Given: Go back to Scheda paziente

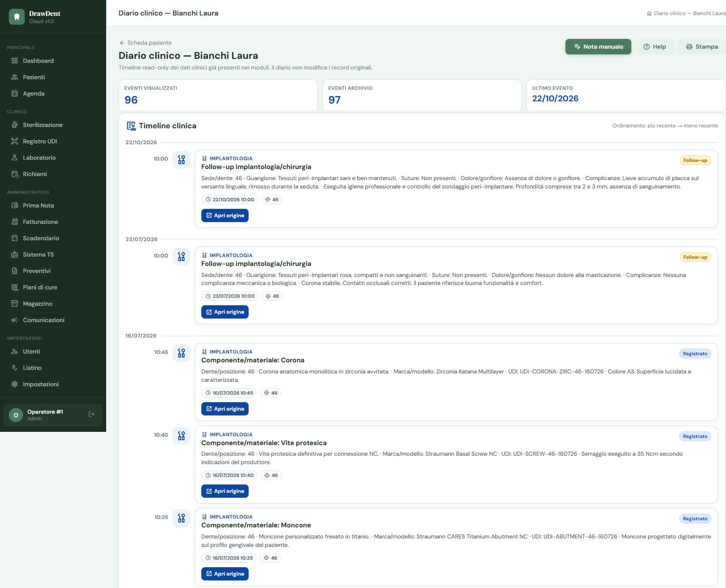Looking at the screenshot, I should pos(145,43).
